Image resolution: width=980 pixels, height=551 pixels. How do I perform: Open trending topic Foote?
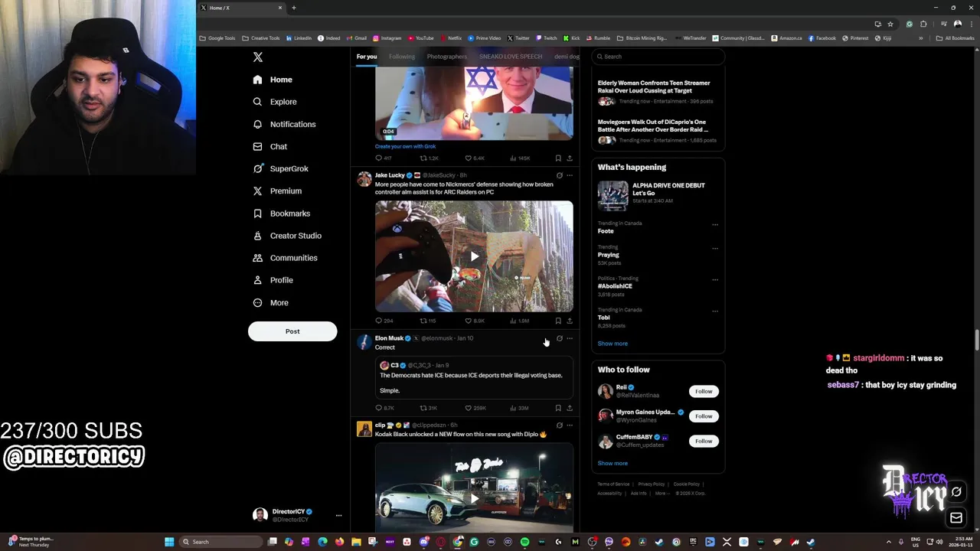click(x=606, y=231)
